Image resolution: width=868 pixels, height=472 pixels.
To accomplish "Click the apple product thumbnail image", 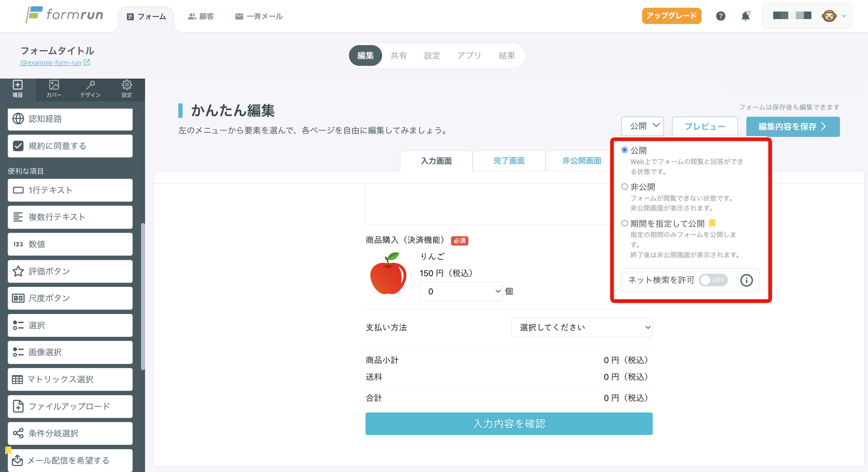I will [x=388, y=274].
